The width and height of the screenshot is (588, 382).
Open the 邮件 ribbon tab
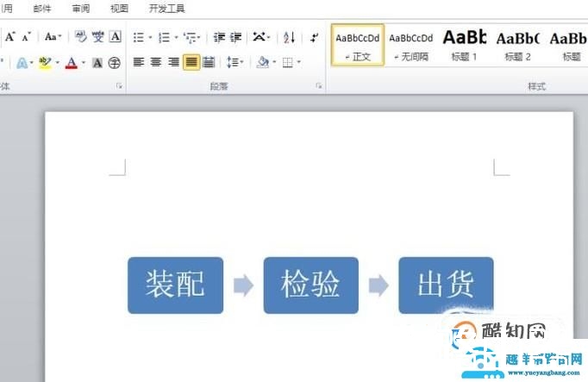(42, 8)
